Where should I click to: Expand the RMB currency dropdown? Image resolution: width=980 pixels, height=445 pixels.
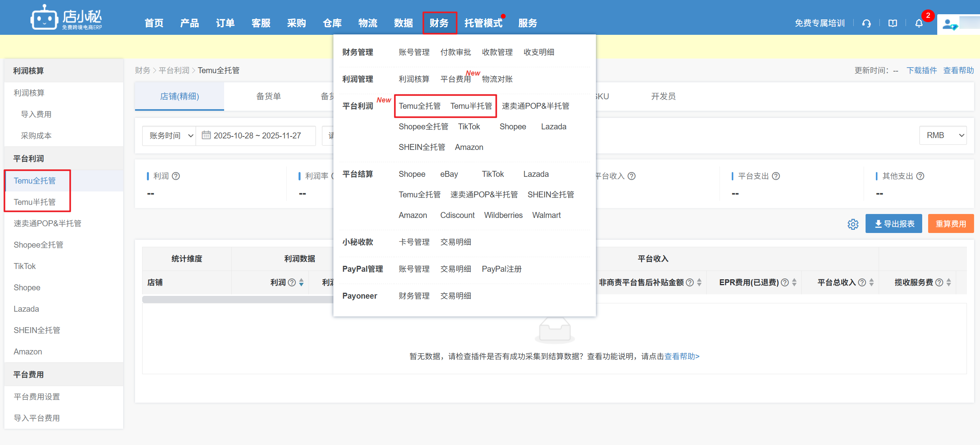tap(943, 136)
